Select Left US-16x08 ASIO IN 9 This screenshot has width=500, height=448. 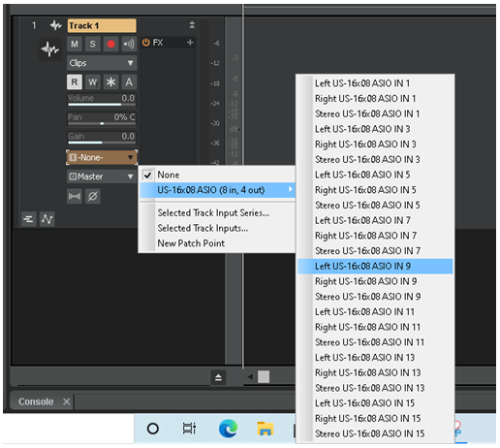(x=375, y=267)
